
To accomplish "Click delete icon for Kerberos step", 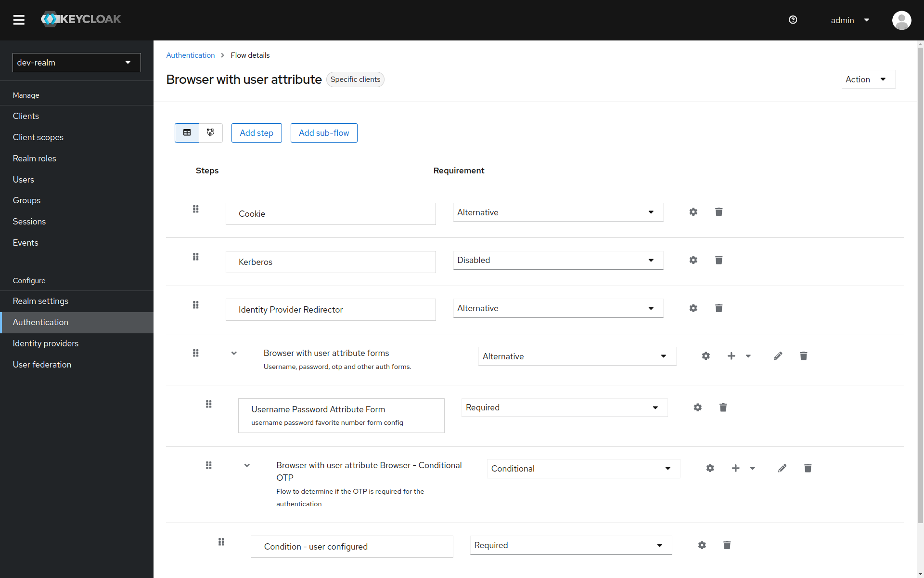I will point(719,261).
